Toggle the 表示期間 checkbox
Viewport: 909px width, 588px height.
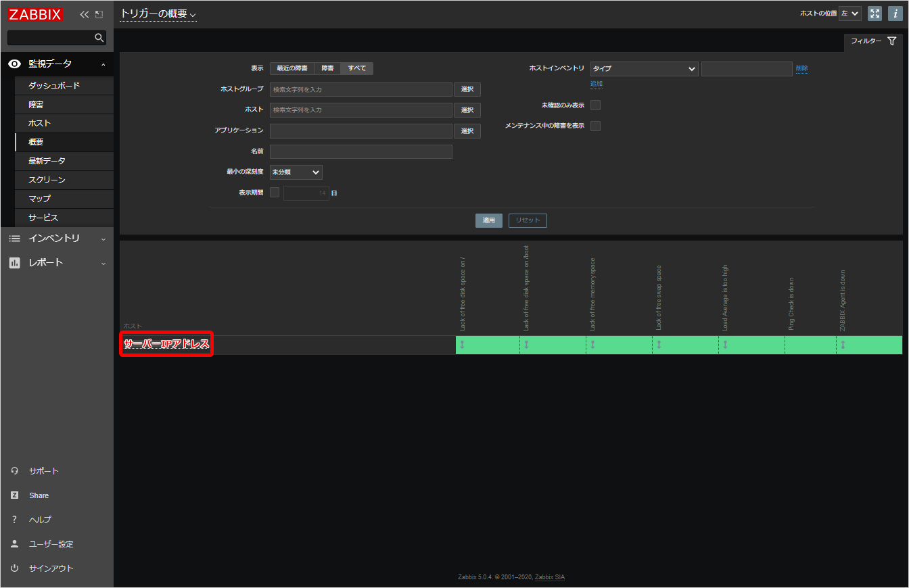click(x=275, y=192)
